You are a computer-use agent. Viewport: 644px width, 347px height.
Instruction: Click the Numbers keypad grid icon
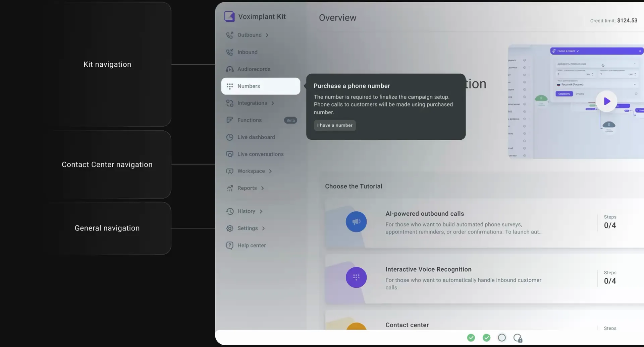point(230,86)
